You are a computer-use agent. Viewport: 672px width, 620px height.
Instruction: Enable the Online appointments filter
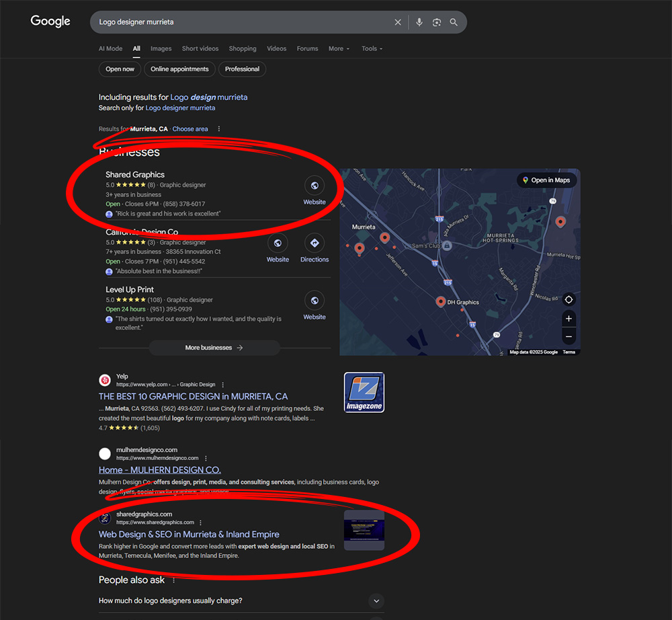(179, 69)
